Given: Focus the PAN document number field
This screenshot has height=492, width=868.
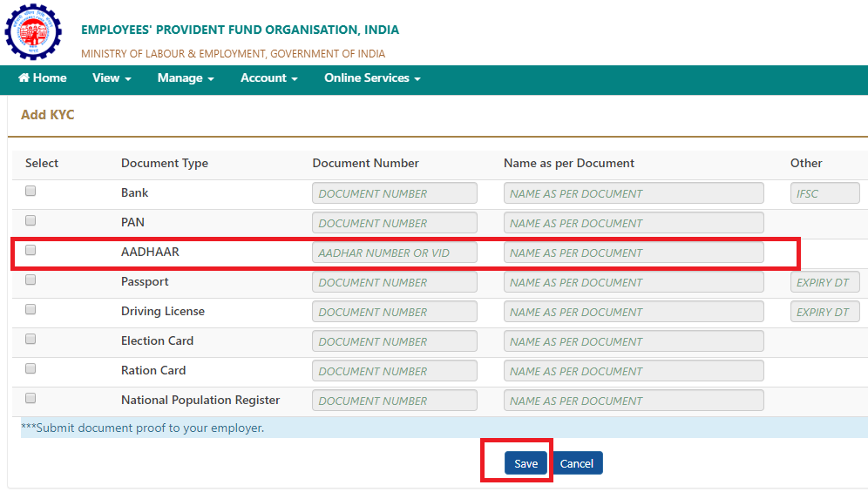Looking at the screenshot, I should (x=395, y=223).
